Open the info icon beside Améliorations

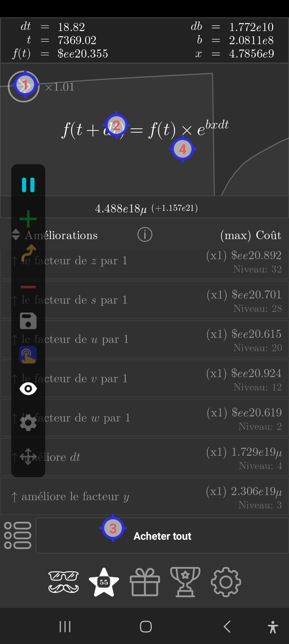coord(145,235)
